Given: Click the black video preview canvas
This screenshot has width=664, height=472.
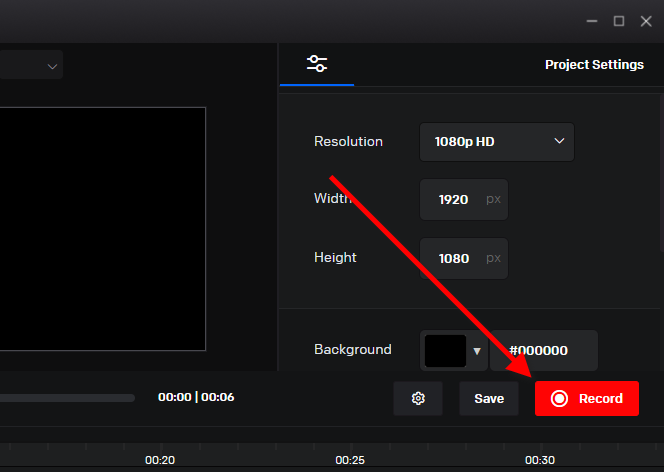Looking at the screenshot, I should (102, 229).
